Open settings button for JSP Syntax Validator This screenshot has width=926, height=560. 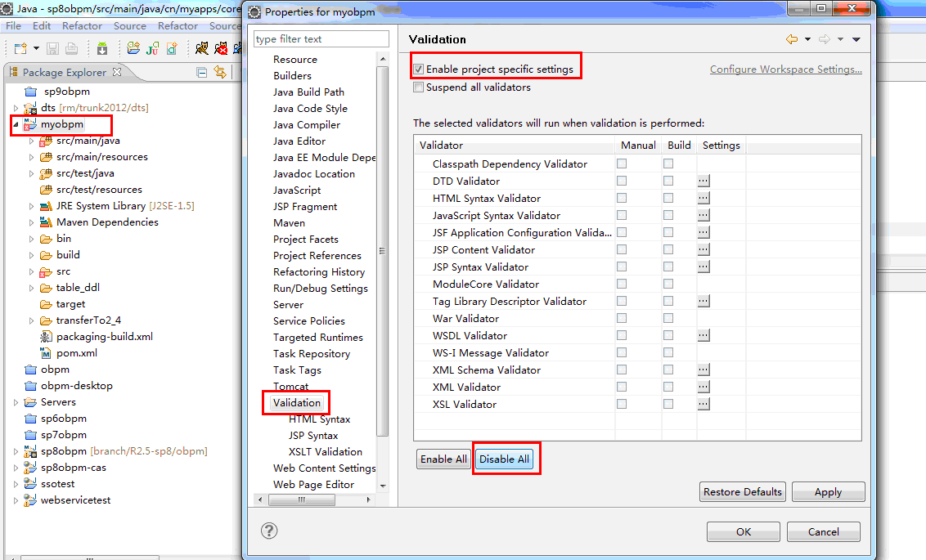pyautogui.click(x=703, y=267)
